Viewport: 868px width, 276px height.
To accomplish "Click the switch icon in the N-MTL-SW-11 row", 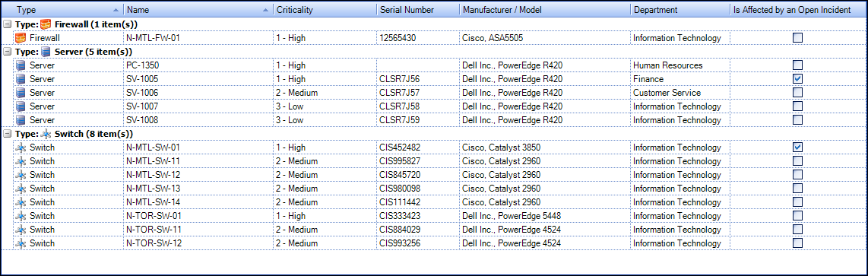I will coord(21,161).
